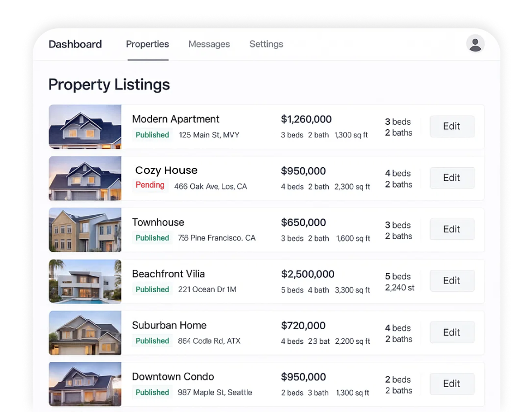532x412 pixels.
Task: Click the $2,500,000 price
Action: click(x=307, y=274)
